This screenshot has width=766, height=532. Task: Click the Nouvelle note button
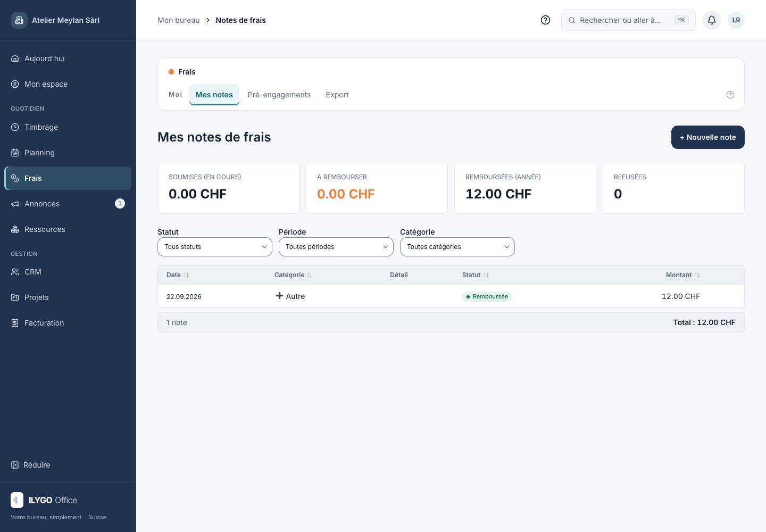[708, 137]
